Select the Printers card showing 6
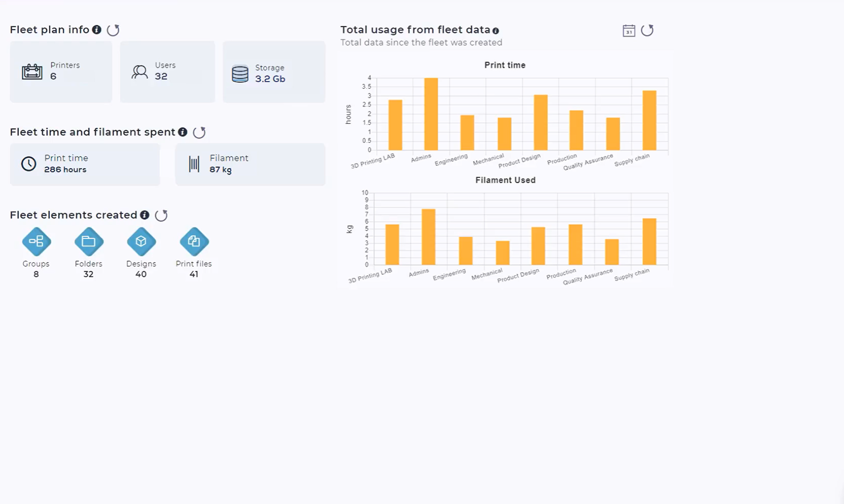The height and width of the screenshot is (504, 844). click(61, 72)
